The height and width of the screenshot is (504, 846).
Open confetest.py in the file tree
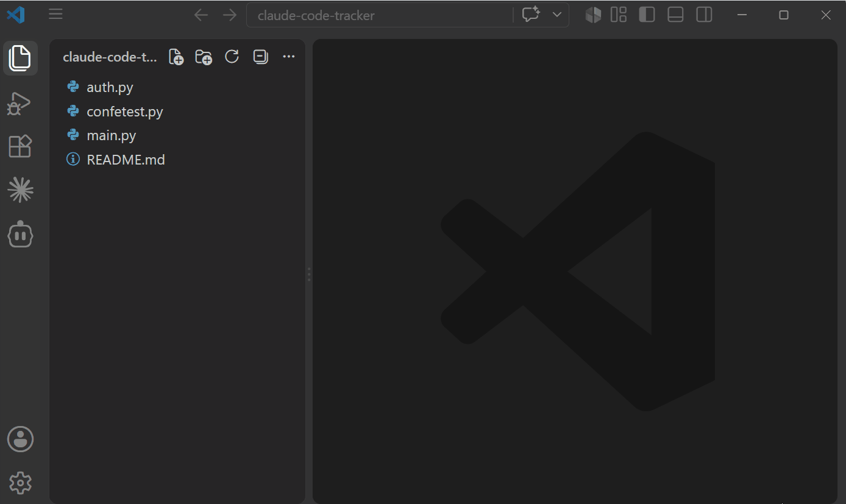click(x=177, y=112)
